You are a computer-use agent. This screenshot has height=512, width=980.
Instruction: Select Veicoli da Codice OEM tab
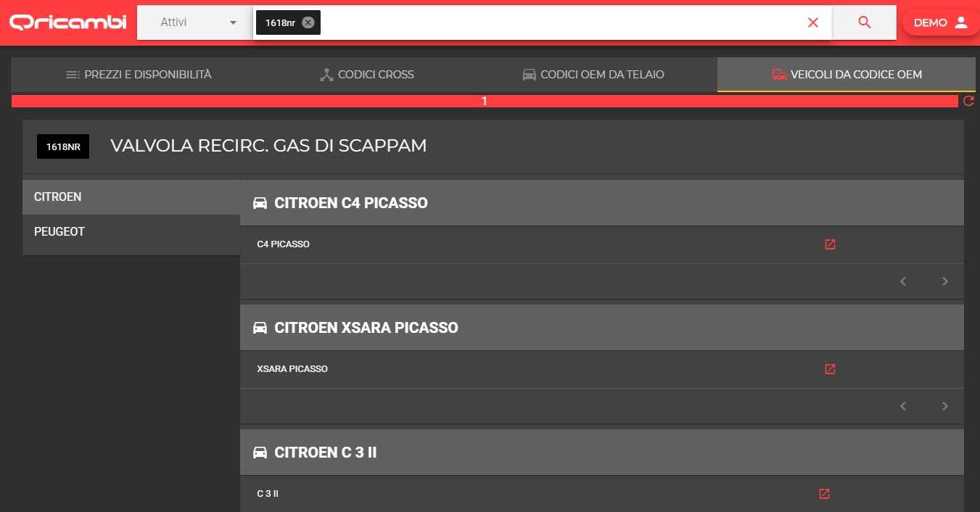click(x=847, y=75)
